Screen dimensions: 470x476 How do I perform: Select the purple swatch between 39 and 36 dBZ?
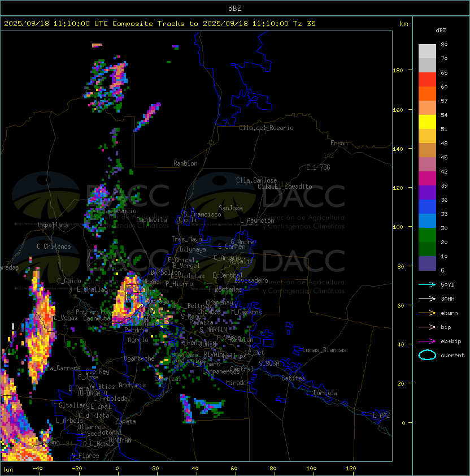coord(427,192)
